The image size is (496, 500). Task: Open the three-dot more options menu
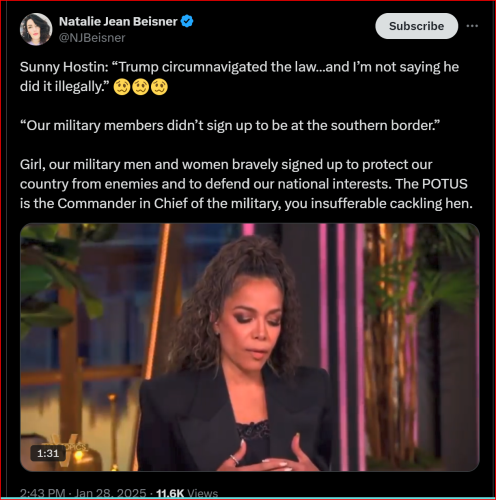(x=472, y=26)
